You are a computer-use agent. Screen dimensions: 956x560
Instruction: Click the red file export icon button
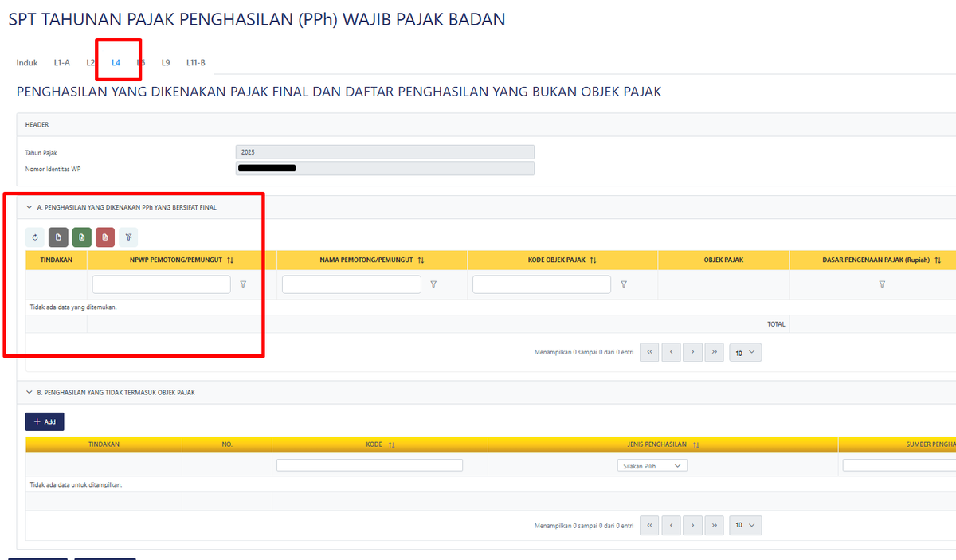click(x=105, y=237)
